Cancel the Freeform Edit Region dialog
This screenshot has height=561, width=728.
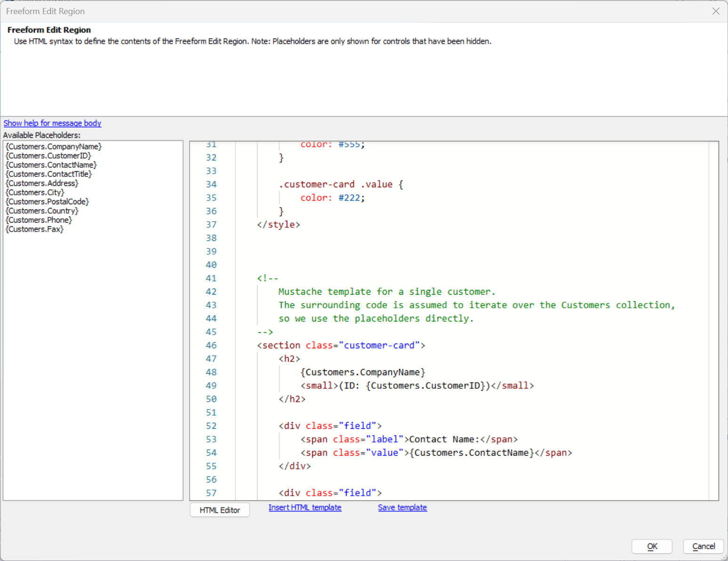[704, 546]
